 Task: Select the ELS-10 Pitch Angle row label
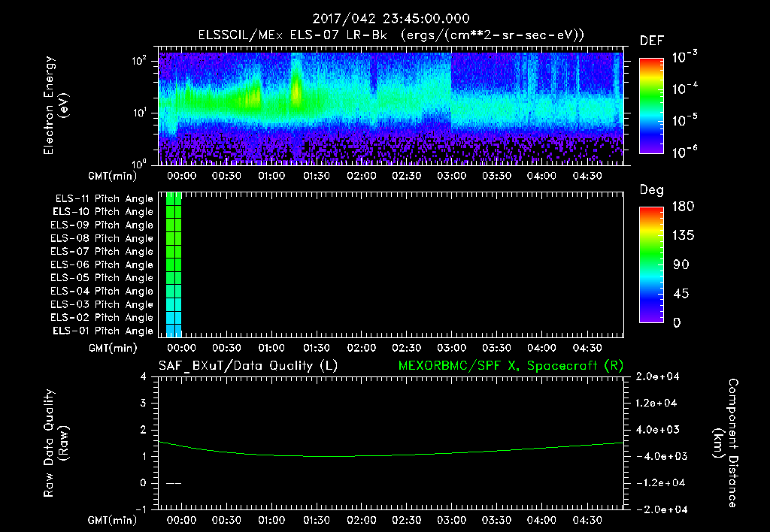click(x=102, y=212)
